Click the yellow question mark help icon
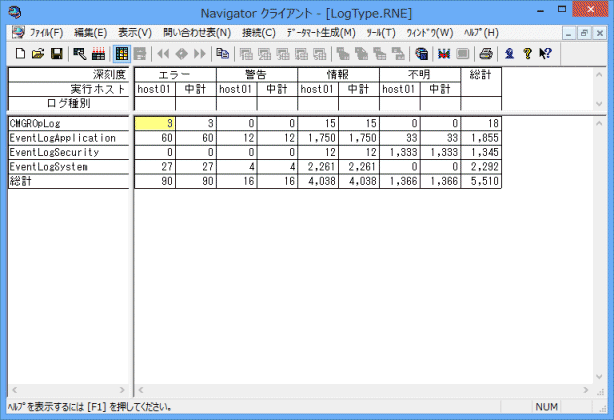The width and height of the screenshot is (614, 420). pos(529,53)
